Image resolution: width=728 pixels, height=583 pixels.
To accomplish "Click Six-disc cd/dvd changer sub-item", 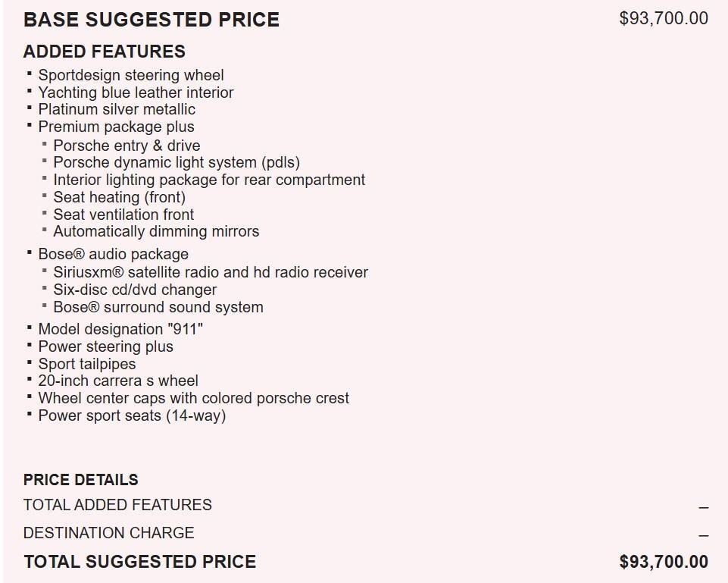I will 135,290.
